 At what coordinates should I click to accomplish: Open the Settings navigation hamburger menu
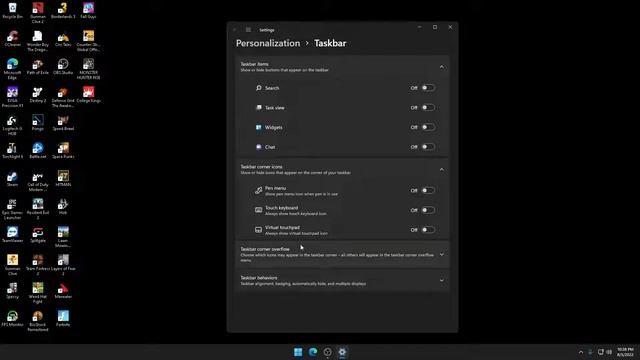[248, 30]
